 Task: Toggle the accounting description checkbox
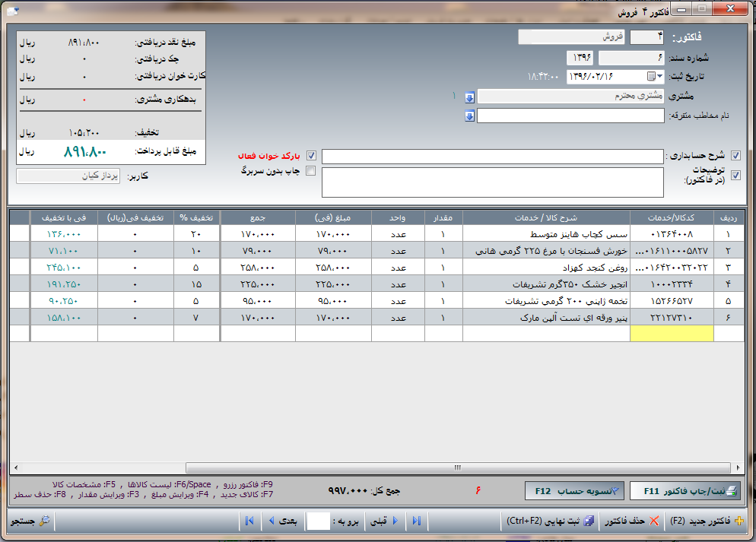click(735, 156)
